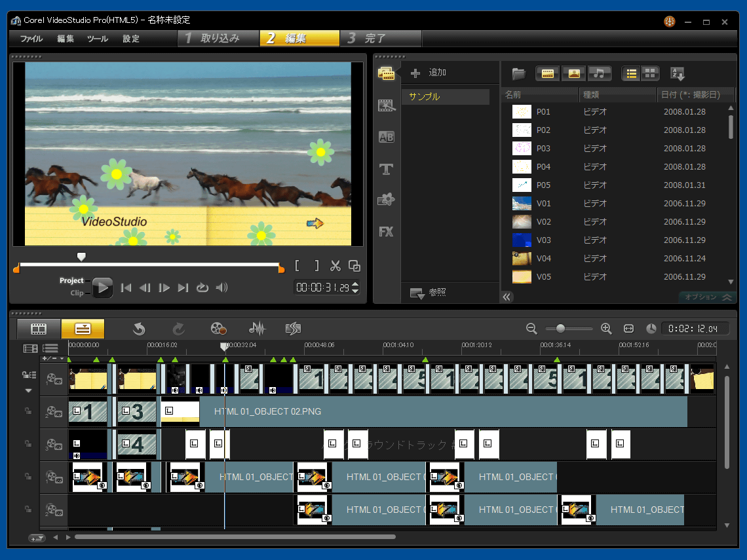The width and height of the screenshot is (747, 560).
Task: Expand the オプション options panel
Action: 708,297
